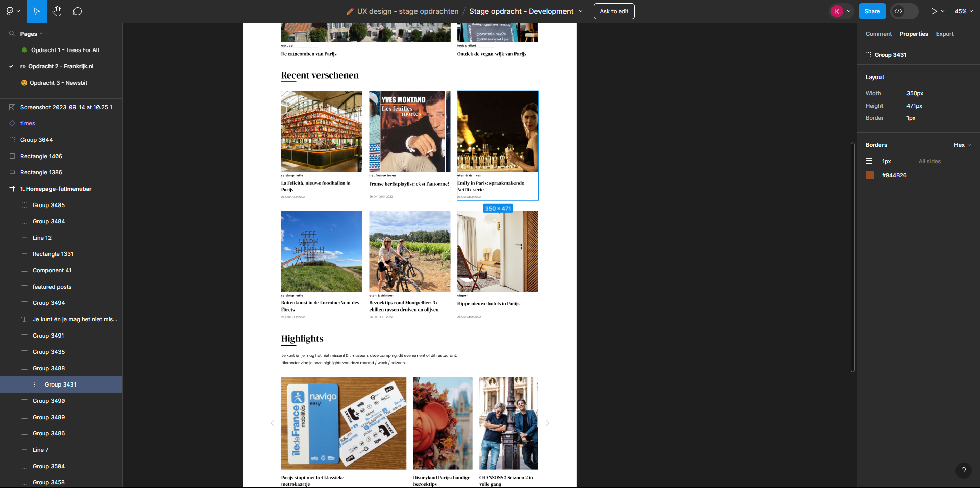The width and height of the screenshot is (980, 488).
Task: Click the Yves Montand playlist image
Action: pyautogui.click(x=410, y=132)
